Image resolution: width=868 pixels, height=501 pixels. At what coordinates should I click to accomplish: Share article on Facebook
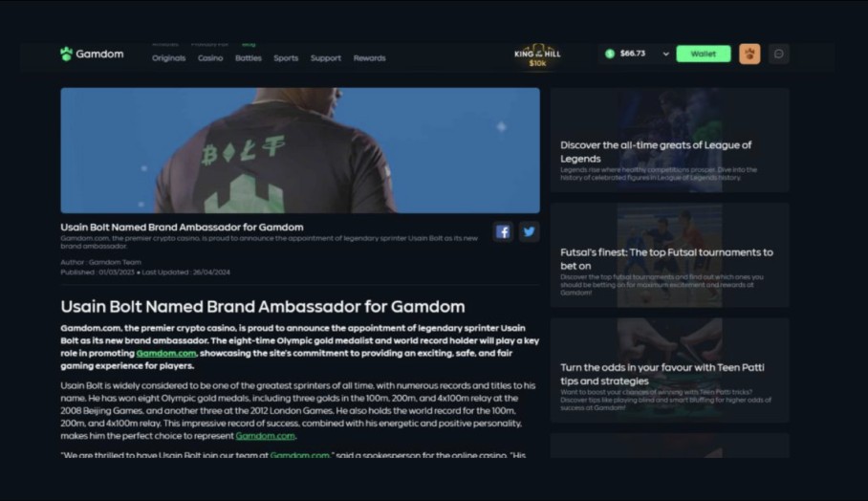(x=503, y=232)
